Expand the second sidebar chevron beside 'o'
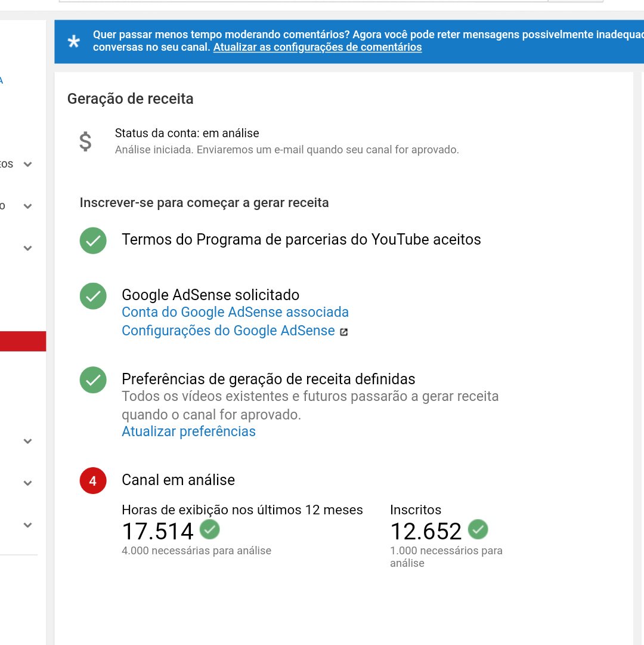The height and width of the screenshot is (645, 644). point(27,206)
